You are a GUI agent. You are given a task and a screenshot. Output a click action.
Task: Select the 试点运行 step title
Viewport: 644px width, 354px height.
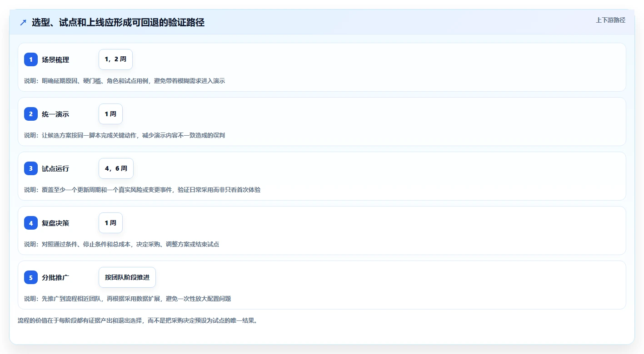tap(55, 168)
